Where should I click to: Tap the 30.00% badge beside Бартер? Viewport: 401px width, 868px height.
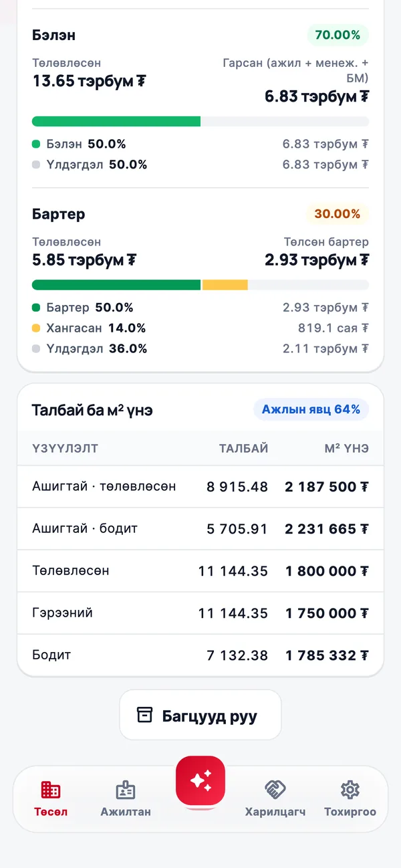tap(338, 214)
